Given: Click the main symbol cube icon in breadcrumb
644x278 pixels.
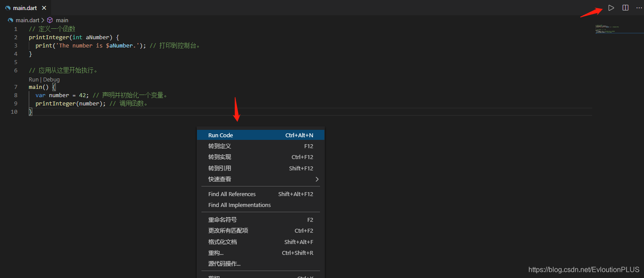Looking at the screenshot, I should coord(49,20).
